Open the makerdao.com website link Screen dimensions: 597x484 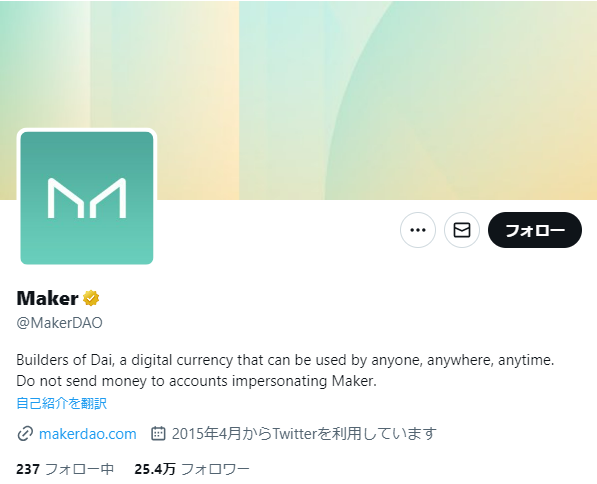coord(88,434)
